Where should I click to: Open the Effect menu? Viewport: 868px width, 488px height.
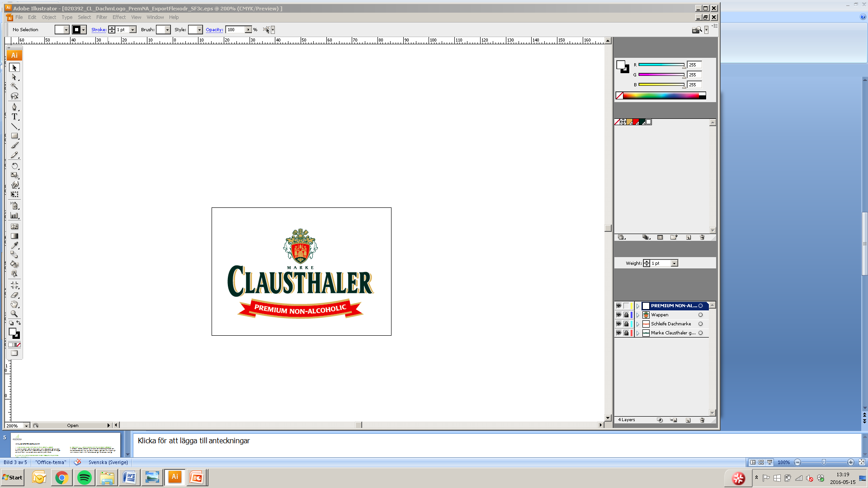[x=119, y=17]
